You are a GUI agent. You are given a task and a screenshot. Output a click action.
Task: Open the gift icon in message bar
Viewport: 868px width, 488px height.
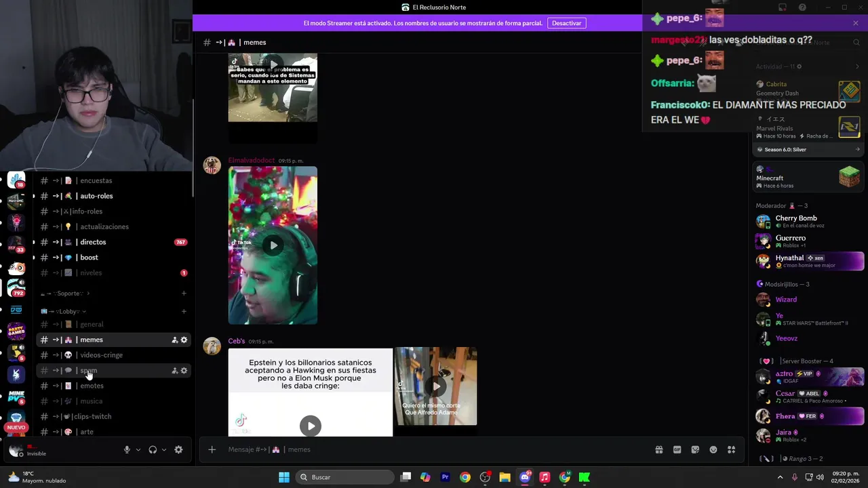click(x=658, y=449)
